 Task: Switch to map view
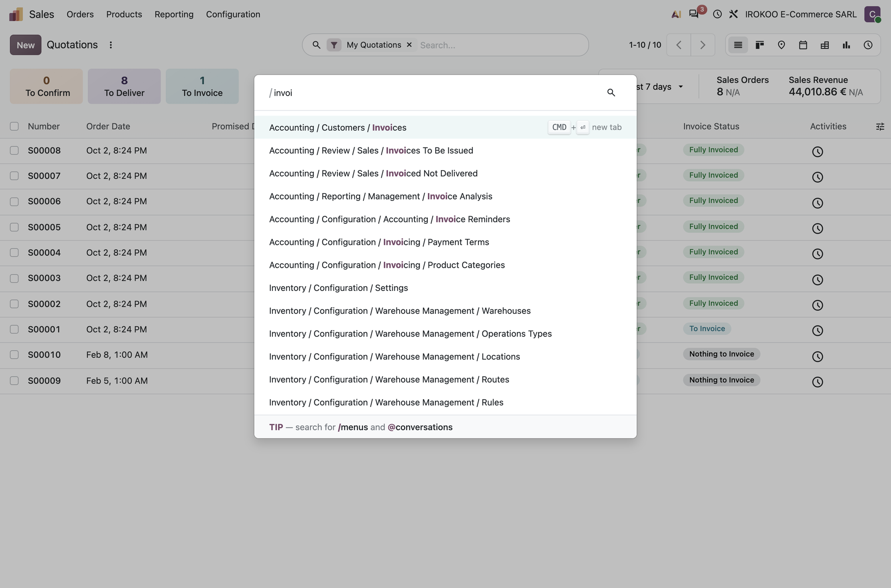pos(781,45)
